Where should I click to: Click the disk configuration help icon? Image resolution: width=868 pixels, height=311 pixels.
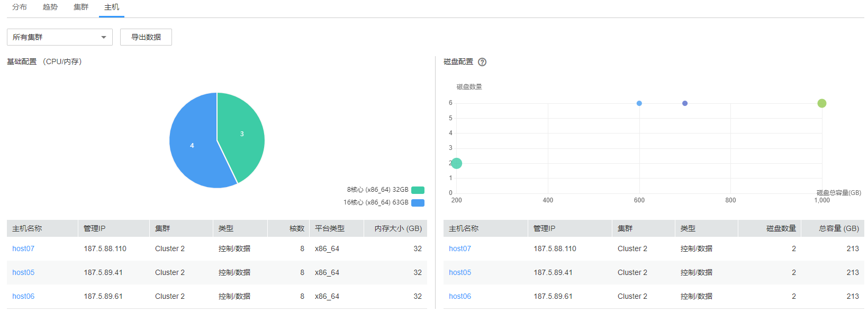point(482,62)
